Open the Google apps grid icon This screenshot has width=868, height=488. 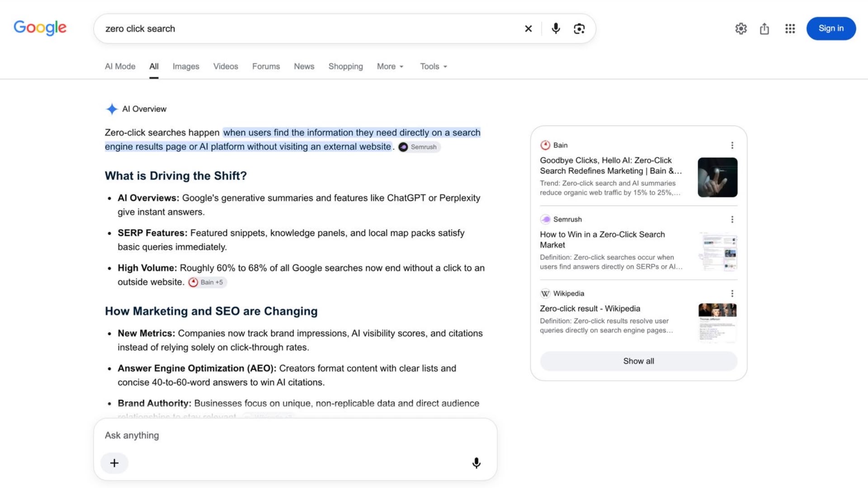point(790,28)
